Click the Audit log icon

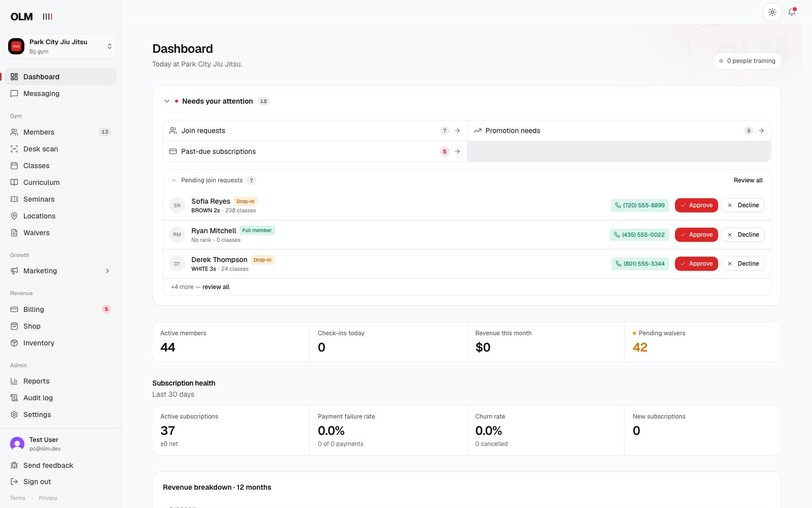(x=14, y=398)
